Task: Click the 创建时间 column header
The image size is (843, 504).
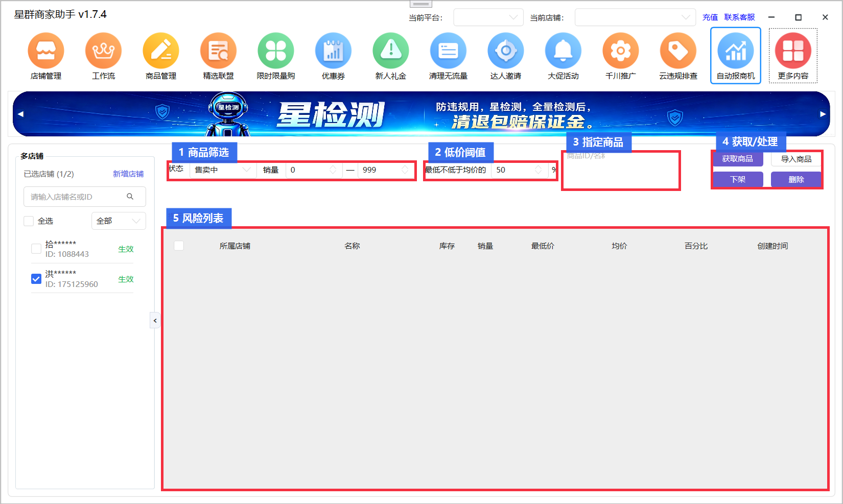Action: tap(772, 246)
